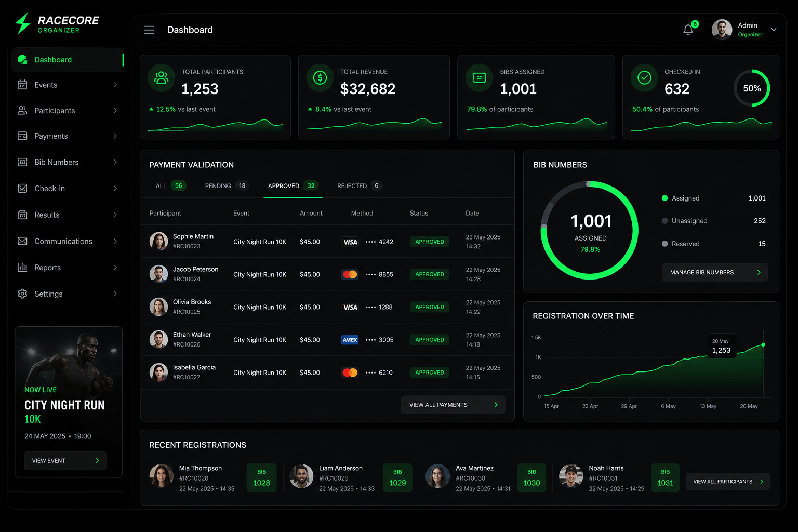The width and height of the screenshot is (798, 532).
Task: Click the BIB 1028 badge for Mia Thompson
Action: click(x=261, y=477)
